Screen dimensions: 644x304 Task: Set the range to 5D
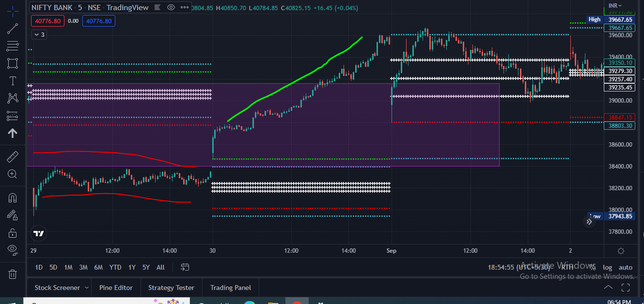tap(53, 267)
